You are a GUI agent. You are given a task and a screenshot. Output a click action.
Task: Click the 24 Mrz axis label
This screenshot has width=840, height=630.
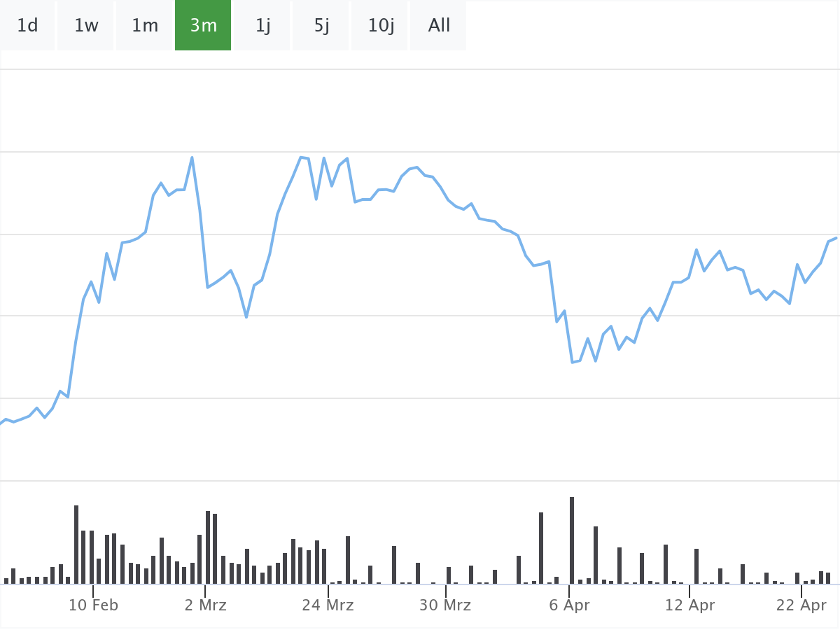[328, 605]
